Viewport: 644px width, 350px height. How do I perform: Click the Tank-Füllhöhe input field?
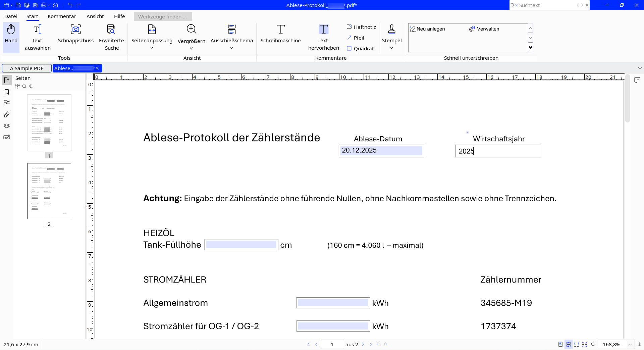(241, 245)
